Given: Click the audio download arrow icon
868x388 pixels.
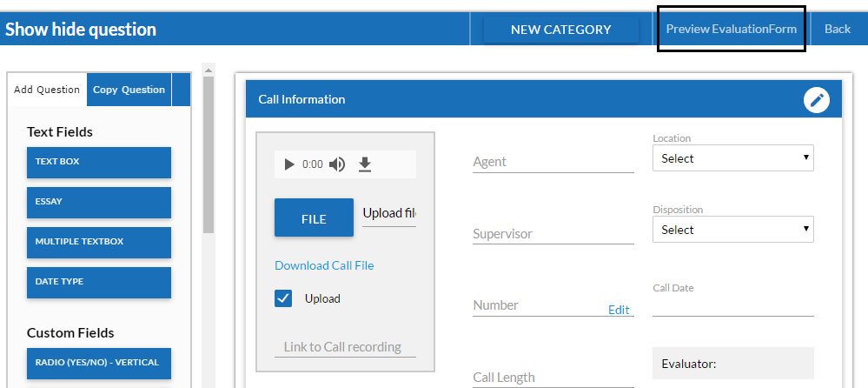Looking at the screenshot, I should tap(364, 164).
